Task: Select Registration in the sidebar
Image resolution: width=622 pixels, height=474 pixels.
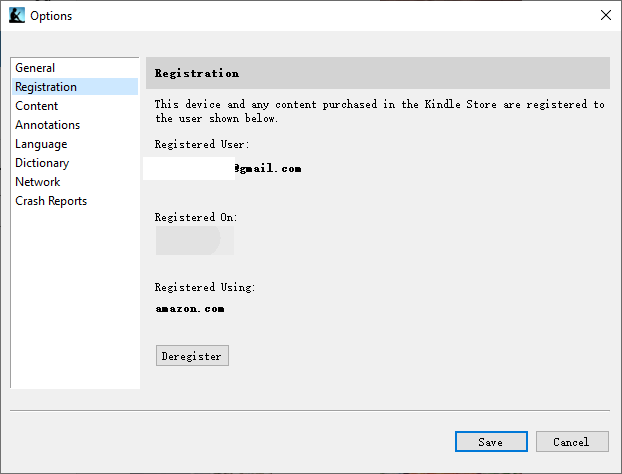Action: click(x=75, y=87)
